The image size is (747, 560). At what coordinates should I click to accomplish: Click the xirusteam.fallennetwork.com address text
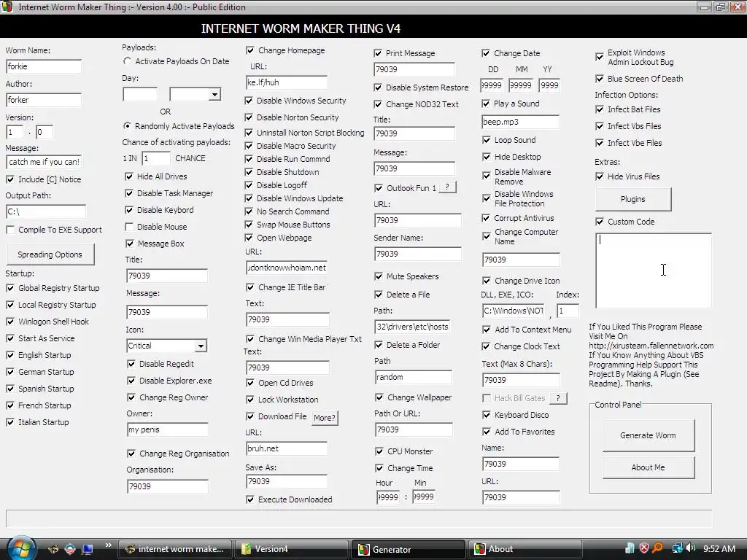pyautogui.click(x=651, y=346)
